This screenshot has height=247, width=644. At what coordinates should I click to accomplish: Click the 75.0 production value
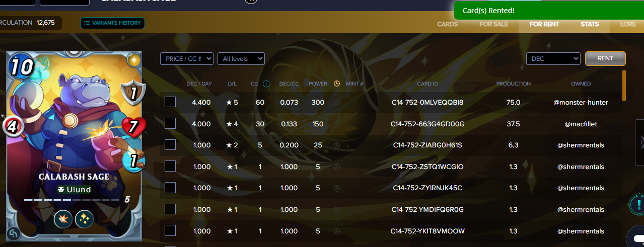[513, 102]
